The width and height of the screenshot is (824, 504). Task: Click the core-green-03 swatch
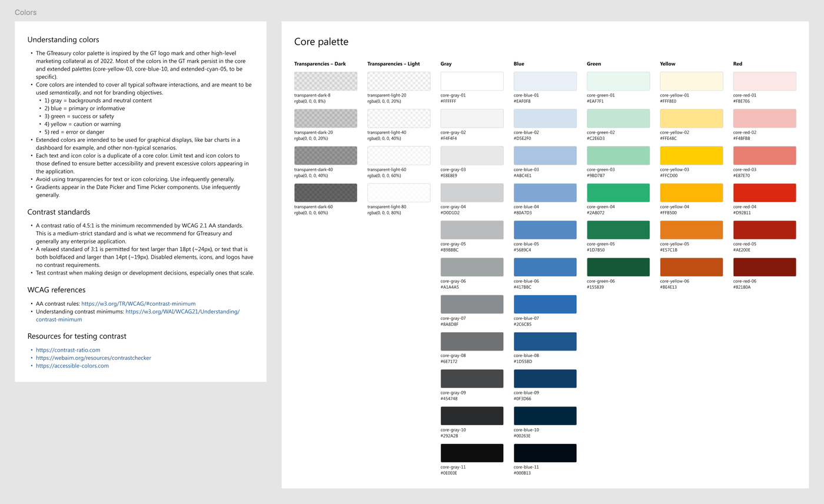click(x=619, y=156)
